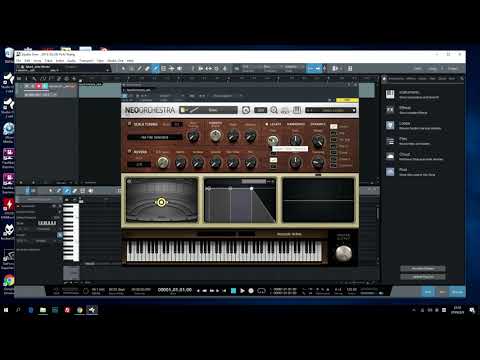The width and height of the screenshot is (480, 360).
Task: Click the piano keyboard icon in the Neo Orchestra header
Action: pos(297,110)
